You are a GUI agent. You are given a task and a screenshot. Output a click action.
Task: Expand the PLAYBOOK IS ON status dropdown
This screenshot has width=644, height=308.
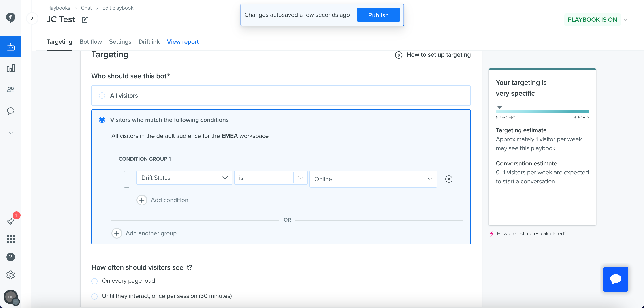[x=625, y=19]
